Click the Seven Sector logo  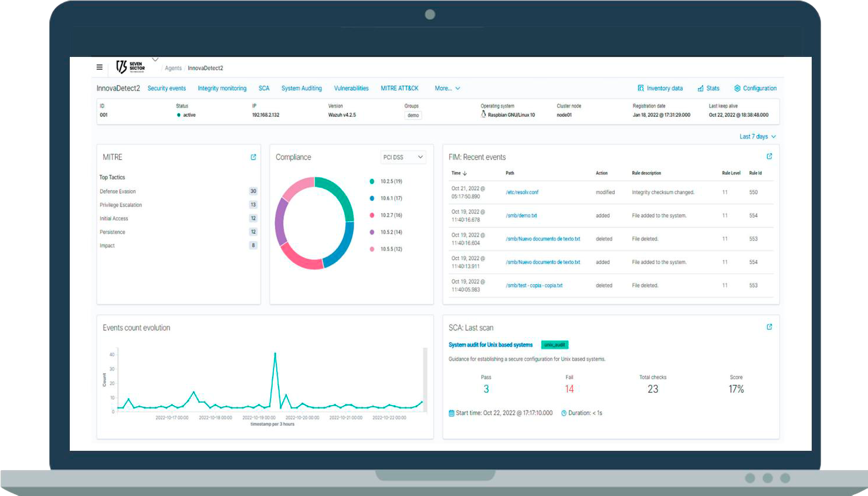(130, 67)
